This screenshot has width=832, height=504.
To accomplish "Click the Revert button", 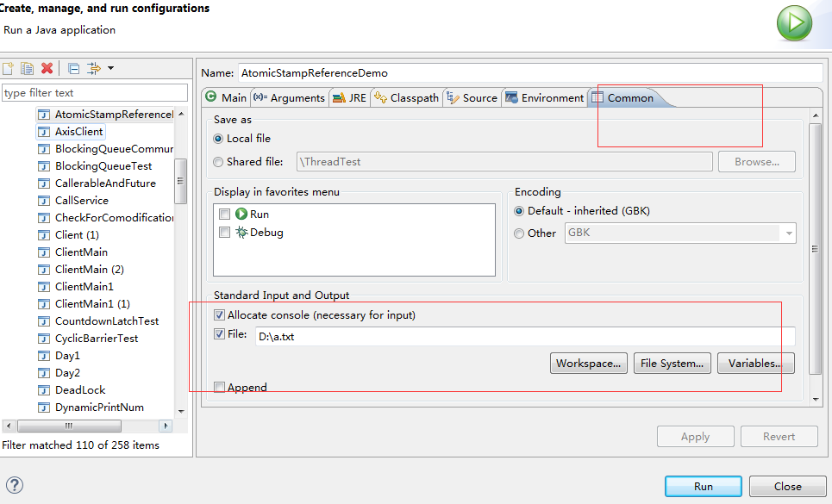I will [x=779, y=436].
